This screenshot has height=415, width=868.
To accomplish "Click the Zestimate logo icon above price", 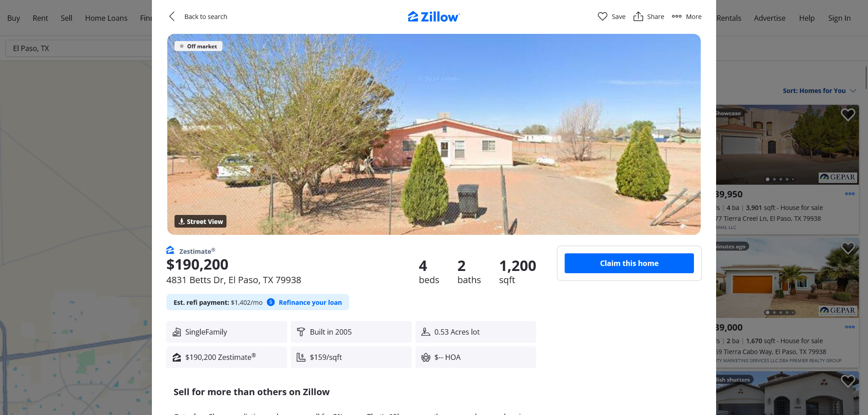I will [170, 250].
